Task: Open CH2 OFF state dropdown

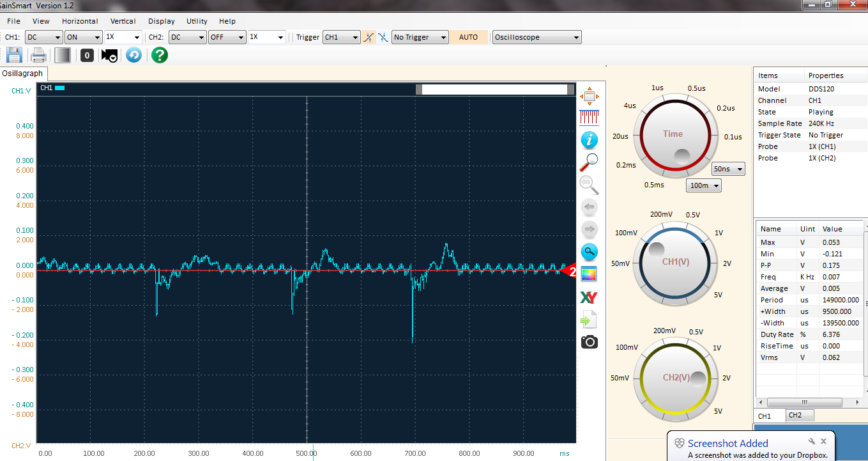Action: click(x=227, y=37)
